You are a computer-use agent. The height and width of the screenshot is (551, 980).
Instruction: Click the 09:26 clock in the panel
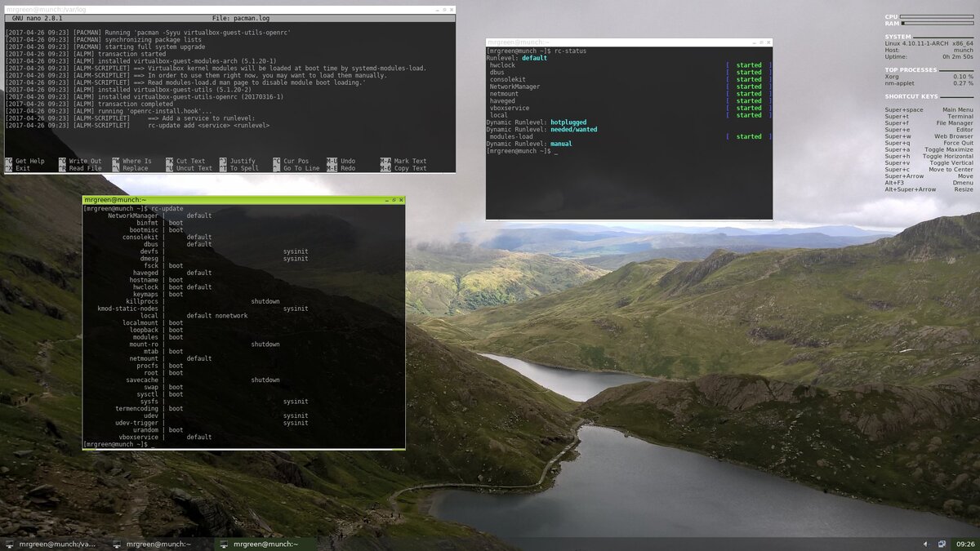[965, 544]
